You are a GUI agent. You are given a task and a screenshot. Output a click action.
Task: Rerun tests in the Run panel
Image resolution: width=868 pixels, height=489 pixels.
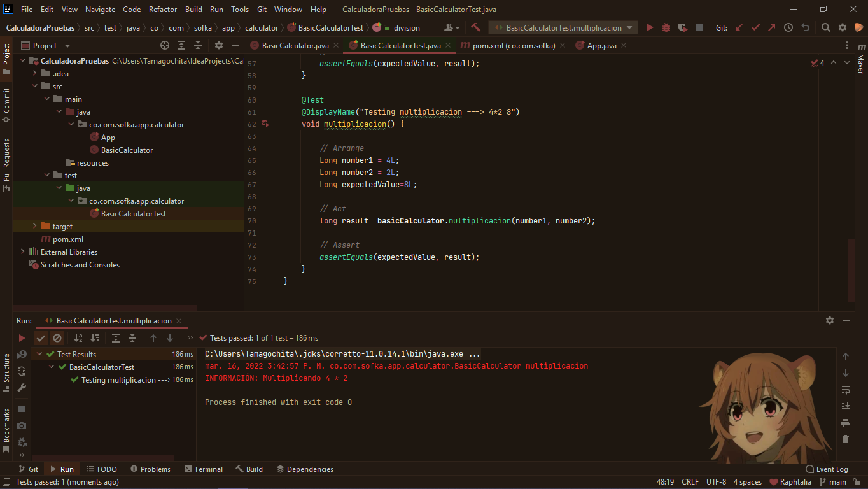pos(21,337)
